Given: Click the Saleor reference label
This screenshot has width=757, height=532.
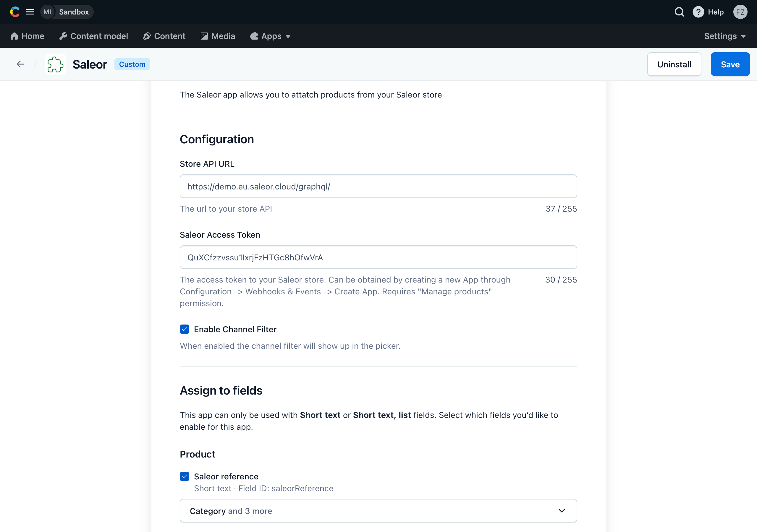Looking at the screenshot, I should [226, 476].
